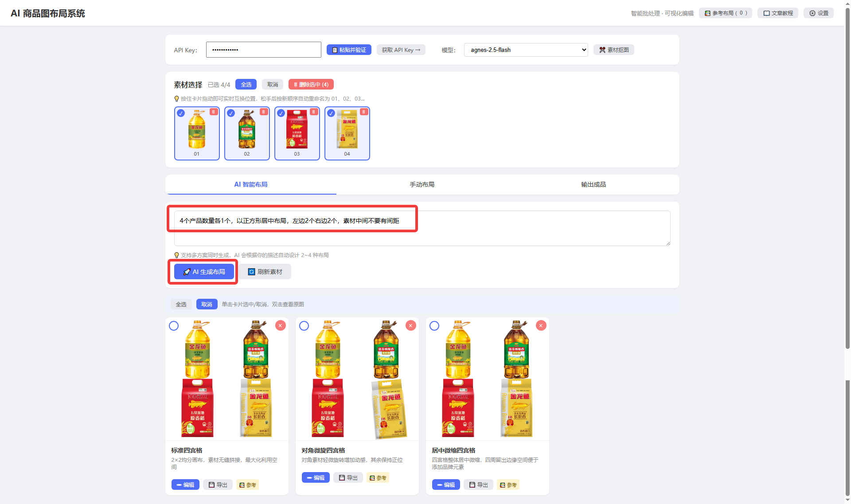
Task: Click into the layout prompt text area
Action: (x=422, y=228)
